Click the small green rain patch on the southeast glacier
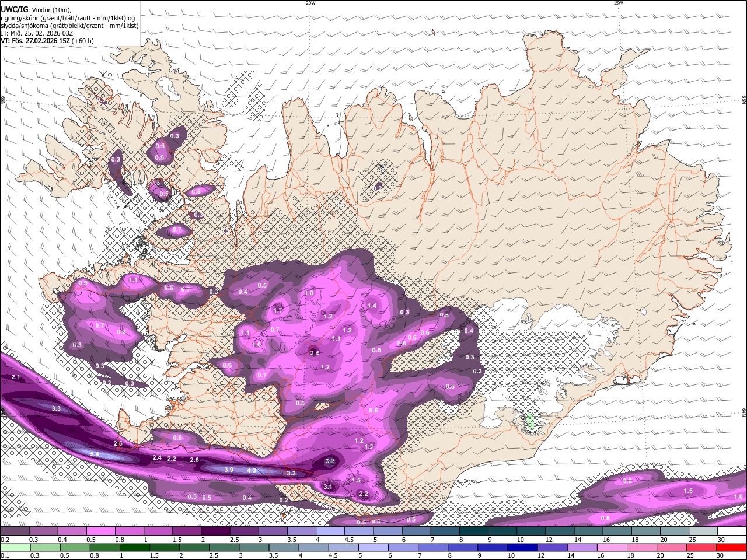 (x=530, y=422)
